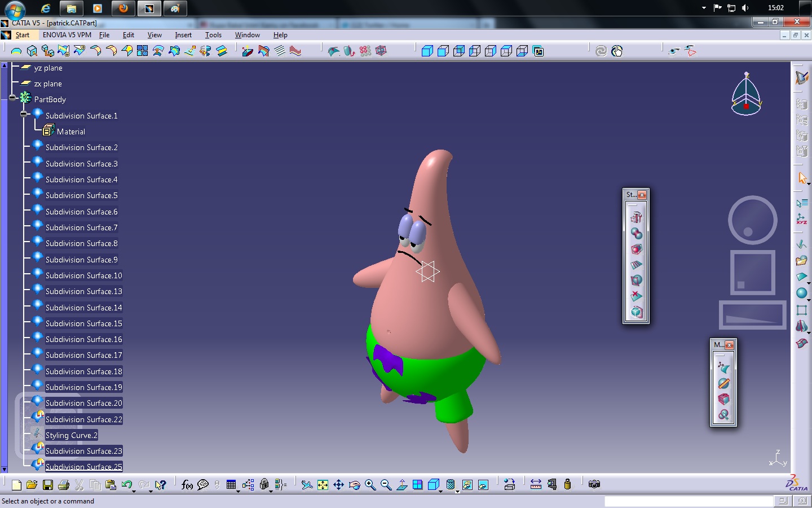
Task: Open the Formula f(x) tool
Action: (x=187, y=485)
